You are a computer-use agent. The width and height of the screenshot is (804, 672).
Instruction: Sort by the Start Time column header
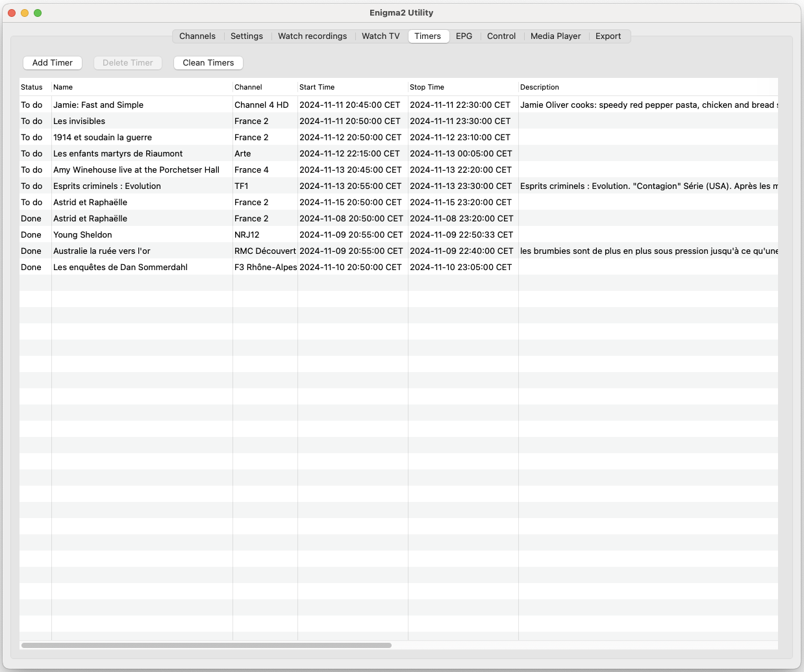point(353,87)
